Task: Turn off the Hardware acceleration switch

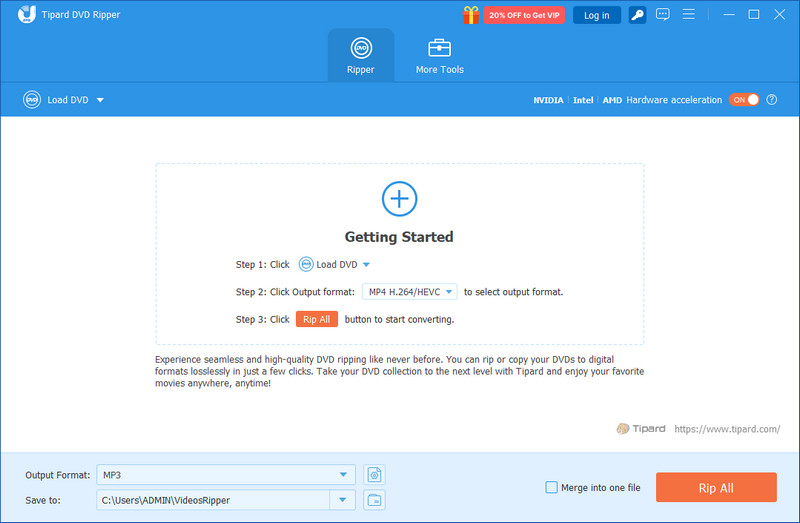Action: (744, 100)
